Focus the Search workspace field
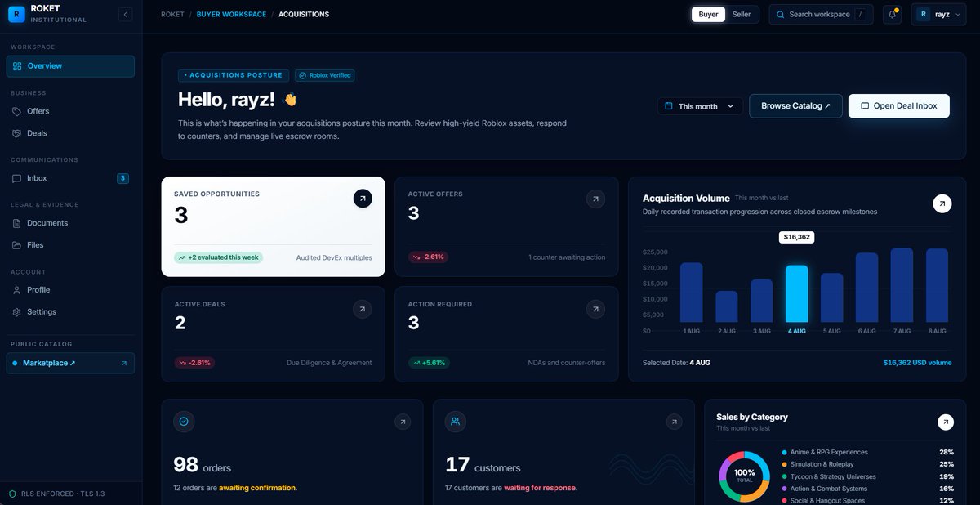Viewport: 980px width, 505px height. click(821, 14)
